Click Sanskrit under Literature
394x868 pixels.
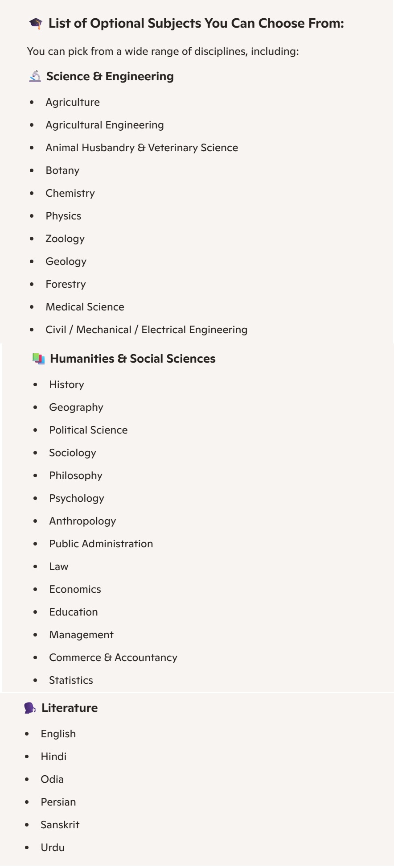(x=60, y=825)
